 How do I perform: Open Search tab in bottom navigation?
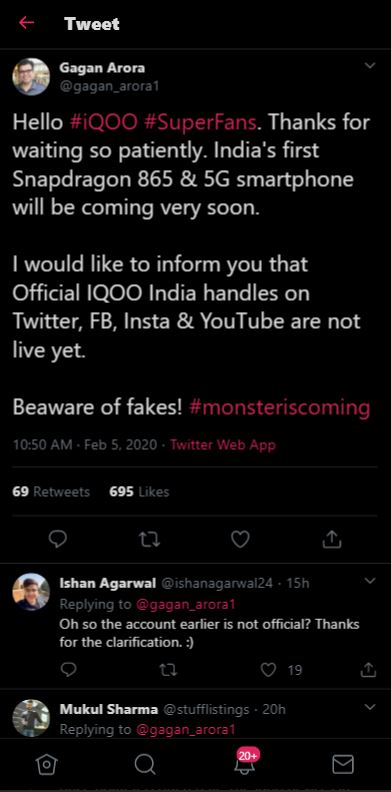[x=145, y=765]
